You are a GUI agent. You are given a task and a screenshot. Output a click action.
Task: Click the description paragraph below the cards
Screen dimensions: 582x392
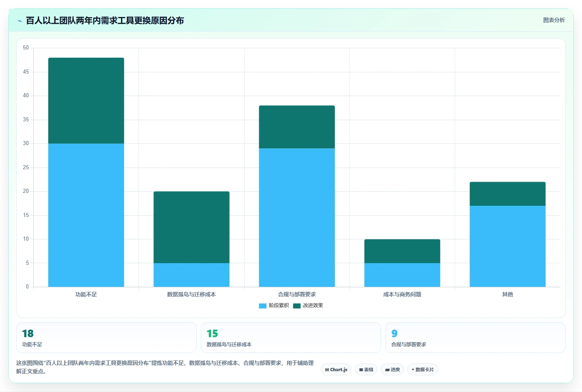click(x=165, y=367)
